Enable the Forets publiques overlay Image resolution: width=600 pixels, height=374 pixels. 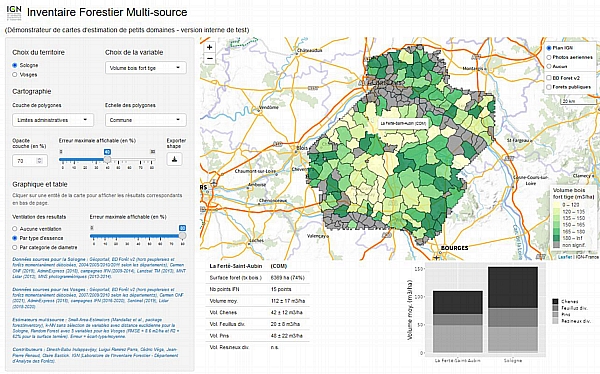pos(549,87)
